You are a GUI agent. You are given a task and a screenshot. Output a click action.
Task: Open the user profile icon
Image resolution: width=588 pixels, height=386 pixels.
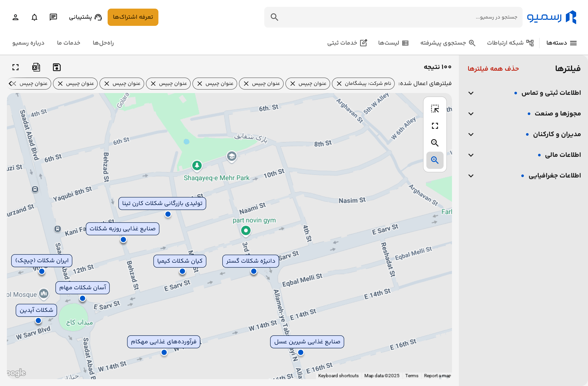click(15, 17)
